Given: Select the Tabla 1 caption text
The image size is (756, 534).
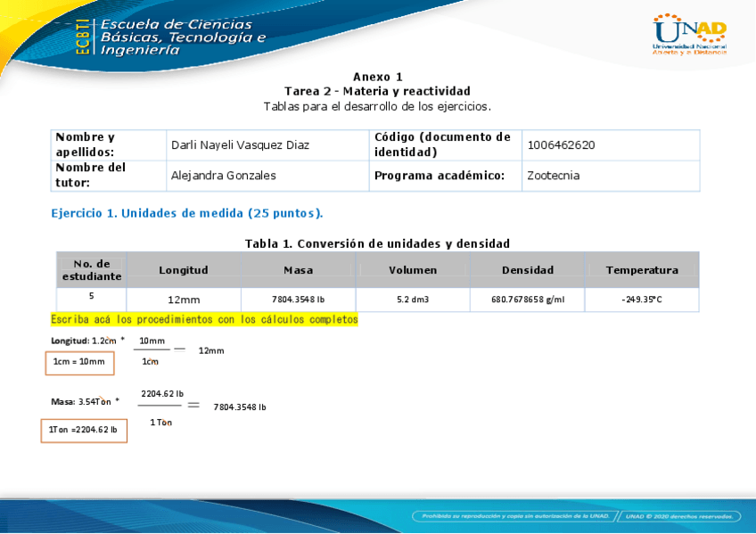Looking at the screenshot, I should [377, 243].
